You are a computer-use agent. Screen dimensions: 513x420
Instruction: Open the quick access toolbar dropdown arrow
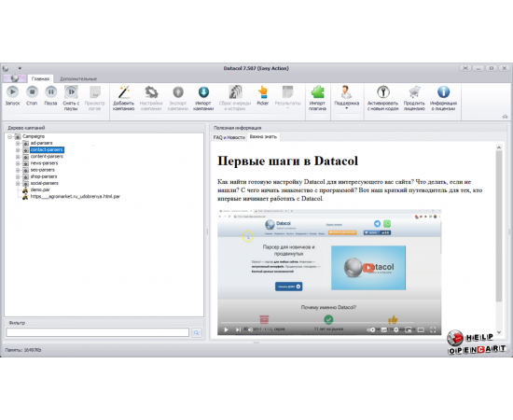pyautogui.click(x=20, y=68)
